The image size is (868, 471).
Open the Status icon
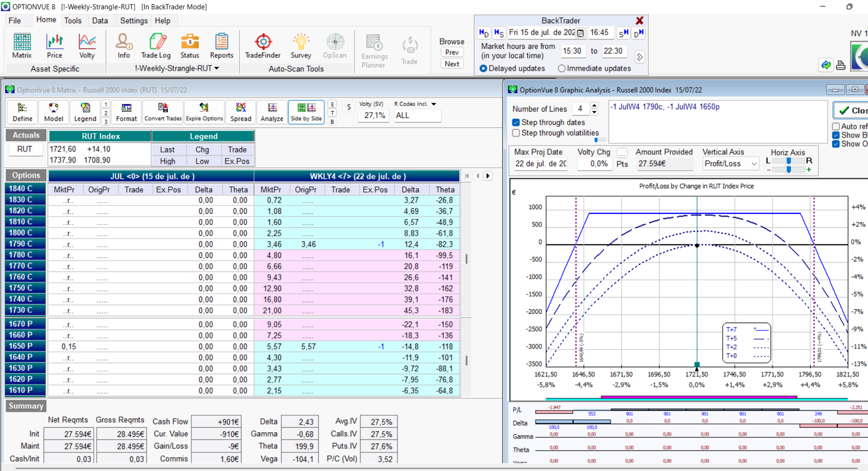[x=190, y=46]
